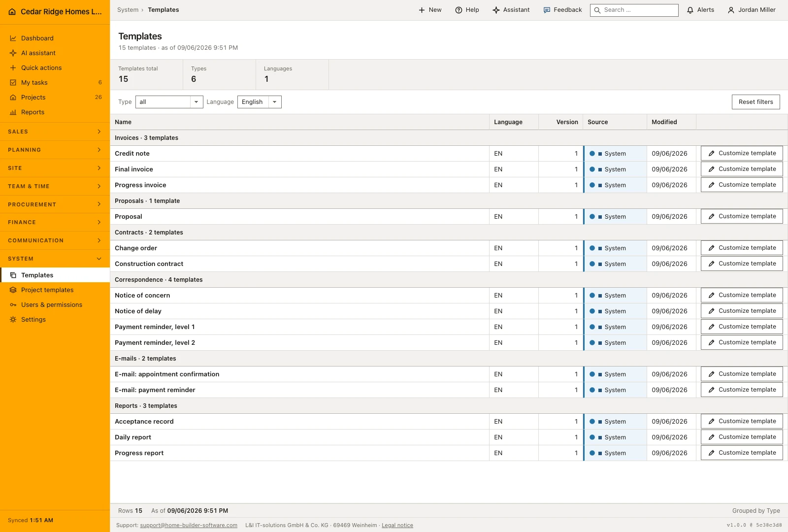Screen dimensions: 788x532
Task: Click the Invoices · 3 templates group header
Action: 449,138
